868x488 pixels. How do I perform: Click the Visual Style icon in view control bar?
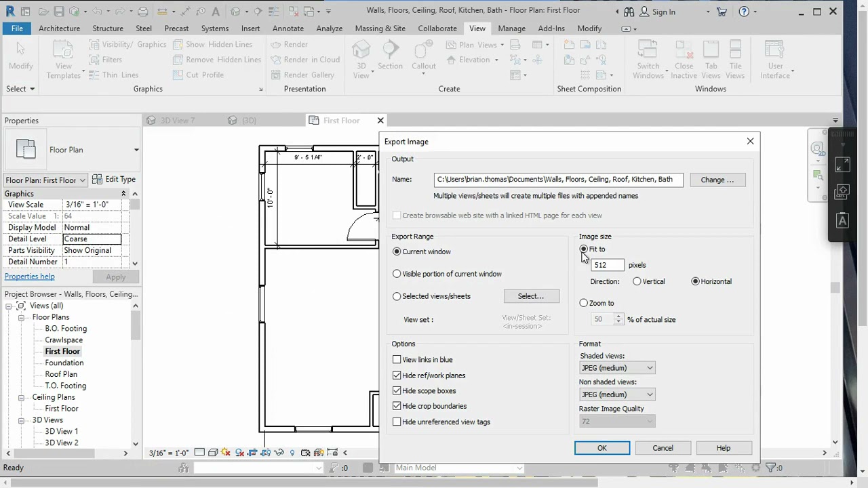click(x=213, y=452)
